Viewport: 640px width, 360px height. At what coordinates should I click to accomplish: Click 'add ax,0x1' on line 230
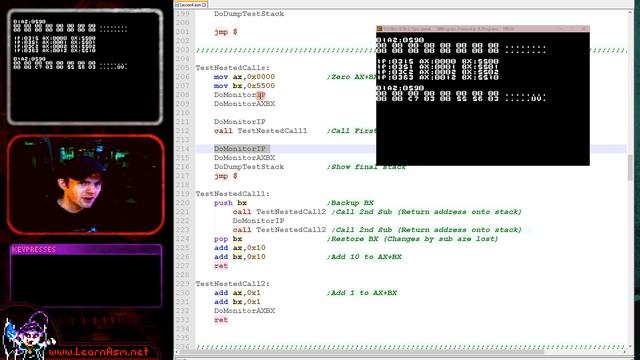pyautogui.click(x=237, y=293)
